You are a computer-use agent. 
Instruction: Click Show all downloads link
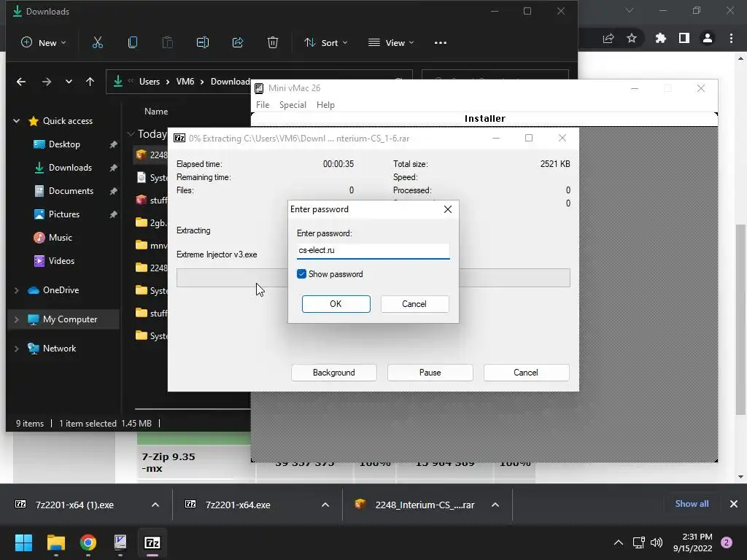(x=692, y=504)
